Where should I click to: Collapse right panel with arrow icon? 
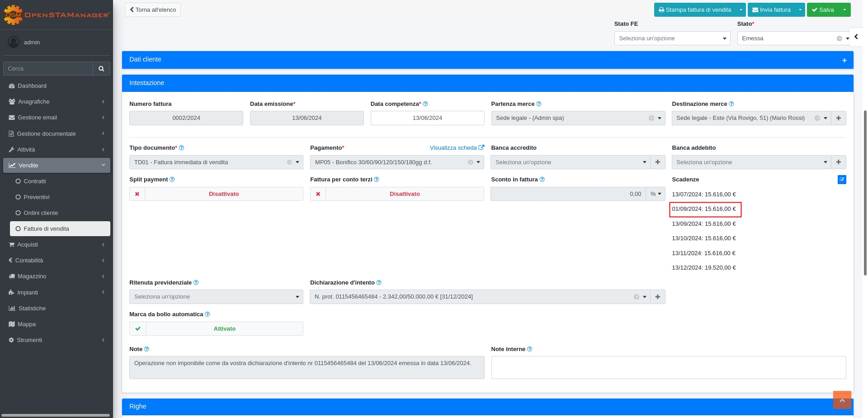856,37
